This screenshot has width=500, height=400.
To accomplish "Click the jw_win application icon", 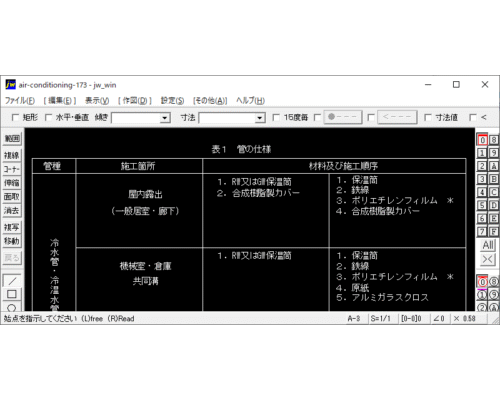I will [x=10, y=85].
